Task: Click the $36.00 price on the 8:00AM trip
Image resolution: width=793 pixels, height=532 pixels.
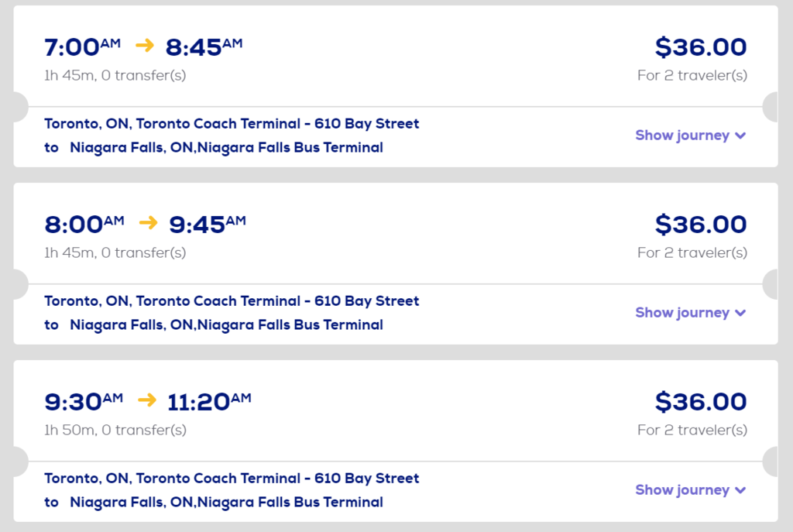Action: [x=700, y=225]
